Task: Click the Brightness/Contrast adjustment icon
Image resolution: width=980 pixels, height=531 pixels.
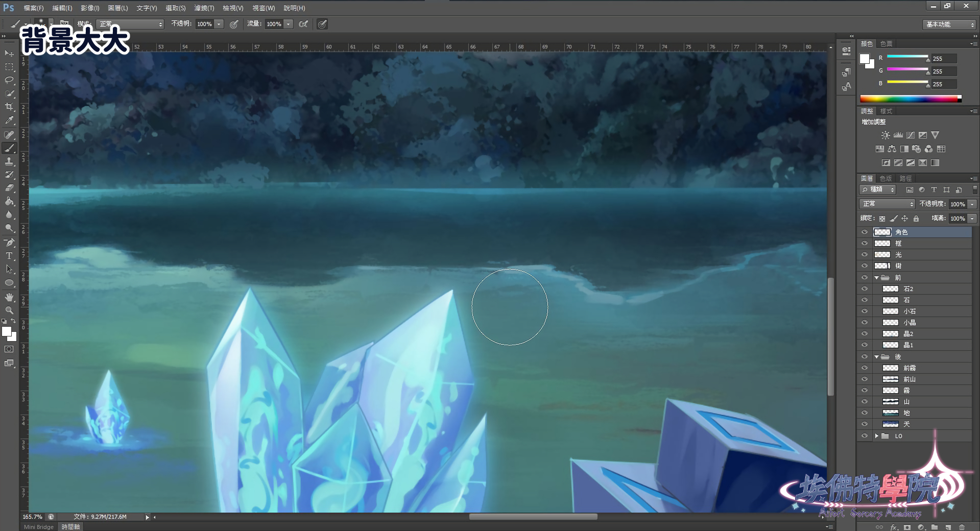Action: tap(886, 135)
